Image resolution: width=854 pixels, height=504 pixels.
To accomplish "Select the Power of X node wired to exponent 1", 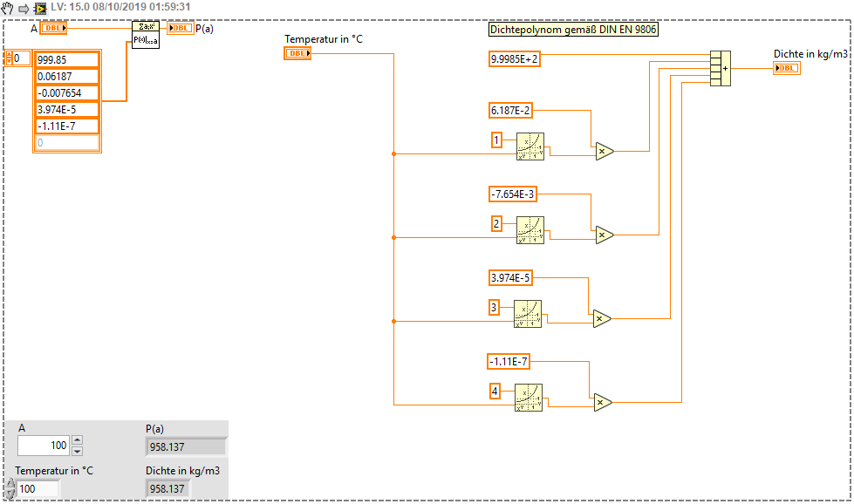I will pyautogui.click(x=530, y=146).
